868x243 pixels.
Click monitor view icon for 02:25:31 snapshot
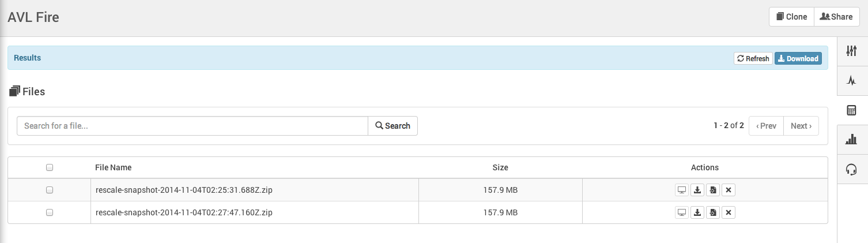click(x=682, y=190)
